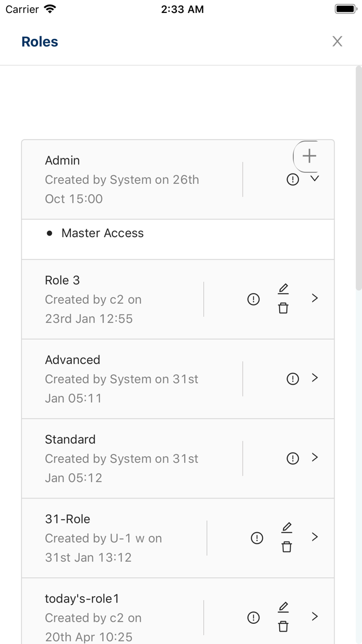
Task: Edit the 31-Role using the pencil icon
Action: pyautogui.click(x=287, y=527)
